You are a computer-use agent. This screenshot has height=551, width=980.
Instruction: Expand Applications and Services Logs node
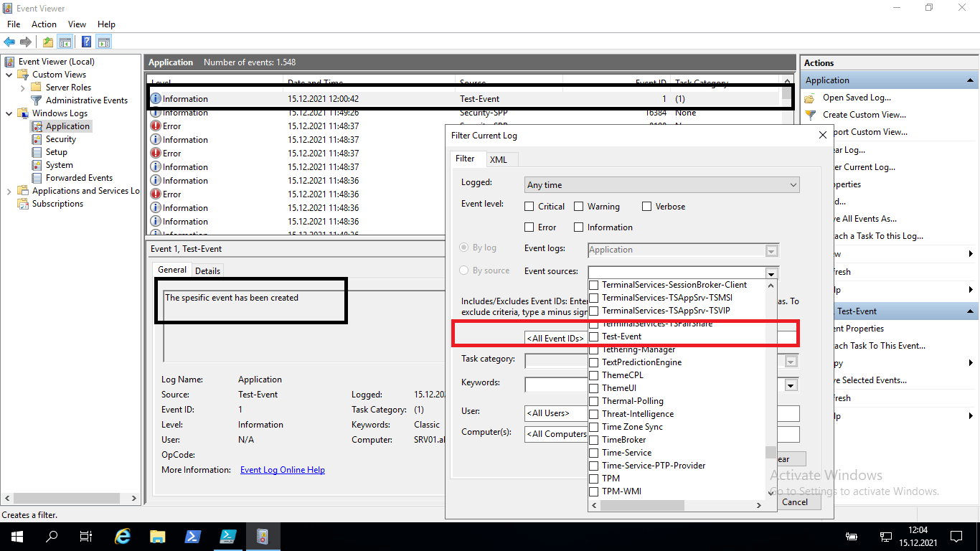9,192
